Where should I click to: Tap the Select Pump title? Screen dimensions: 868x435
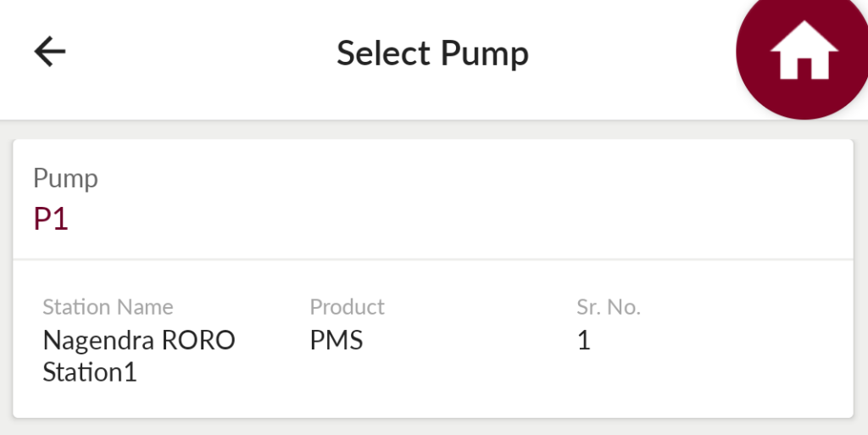pos(432,53)
